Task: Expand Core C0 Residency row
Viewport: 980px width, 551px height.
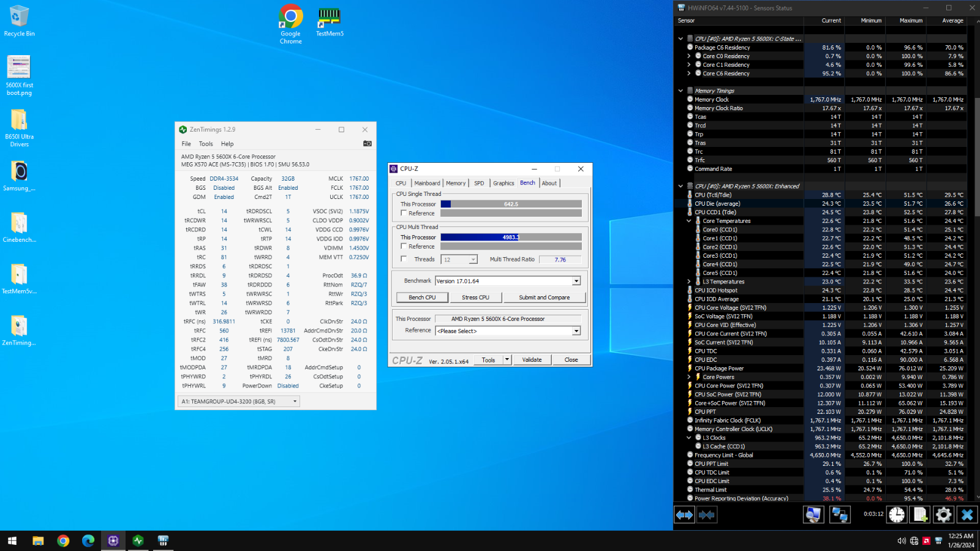Action: [x=689, y=56]
